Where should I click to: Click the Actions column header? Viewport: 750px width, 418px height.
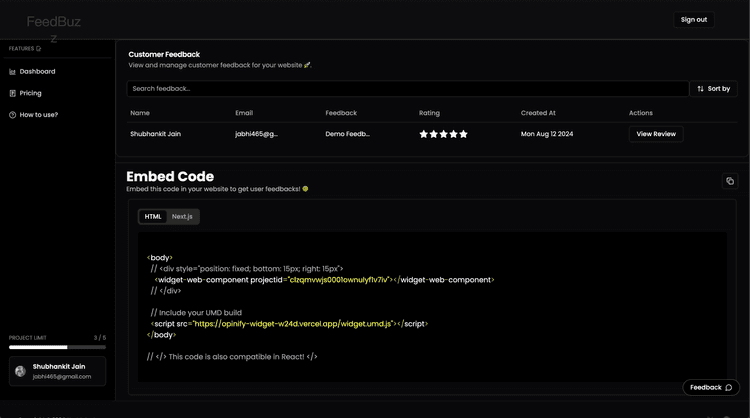click(x=640, y=113)
